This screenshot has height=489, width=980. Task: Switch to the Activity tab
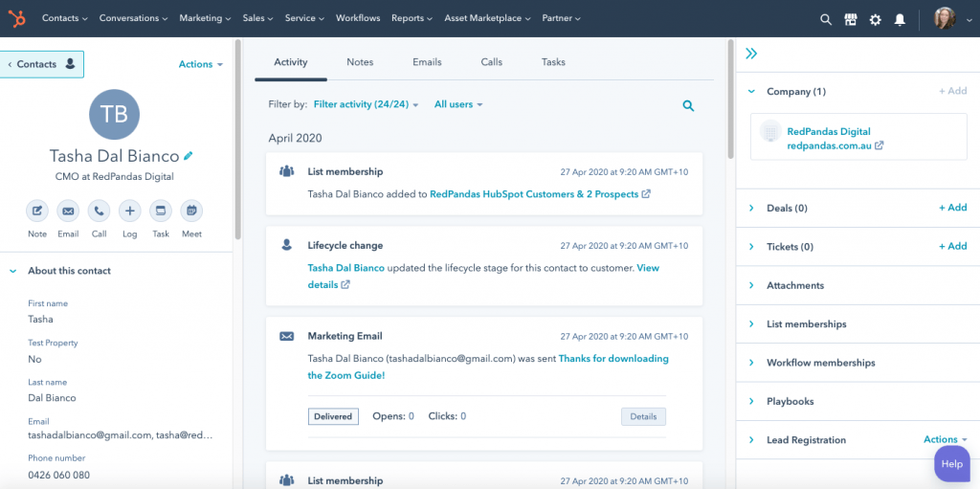click(x=291, y=62)
